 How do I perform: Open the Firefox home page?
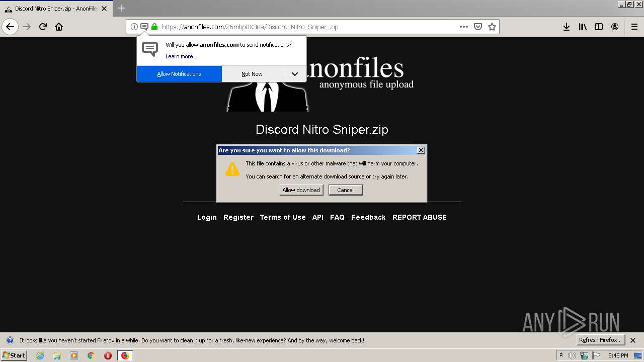(x=59, y=27)
